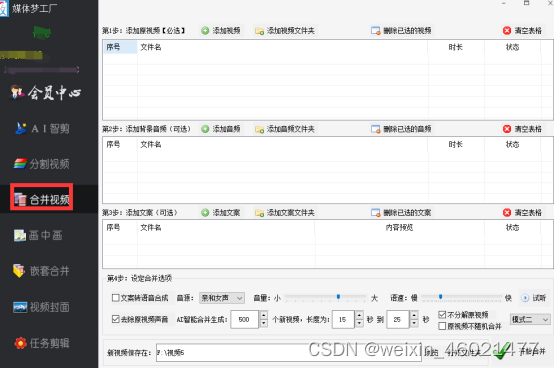Screen dimensions: 554x368
Task: Click 删除已选的音频
Action: (x=401, y=129)
